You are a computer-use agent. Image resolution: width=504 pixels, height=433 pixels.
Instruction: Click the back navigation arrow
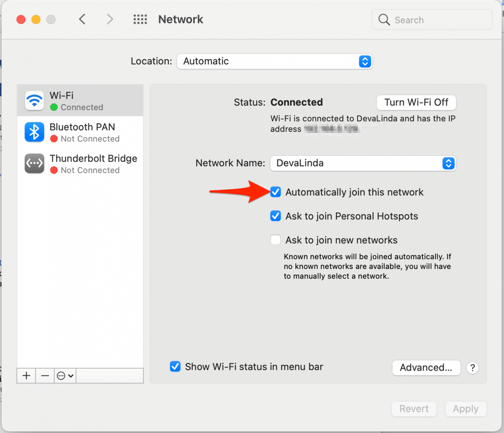pos(82,19)
